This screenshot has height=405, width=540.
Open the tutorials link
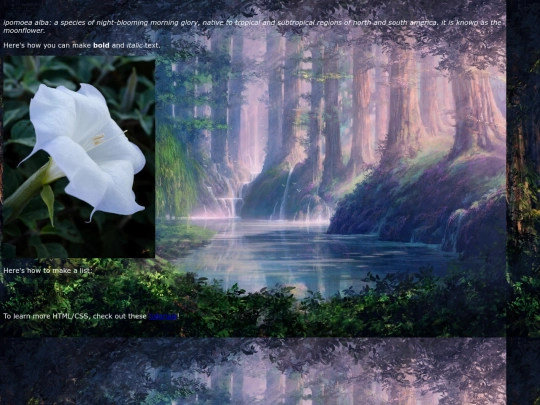point(163,316)
